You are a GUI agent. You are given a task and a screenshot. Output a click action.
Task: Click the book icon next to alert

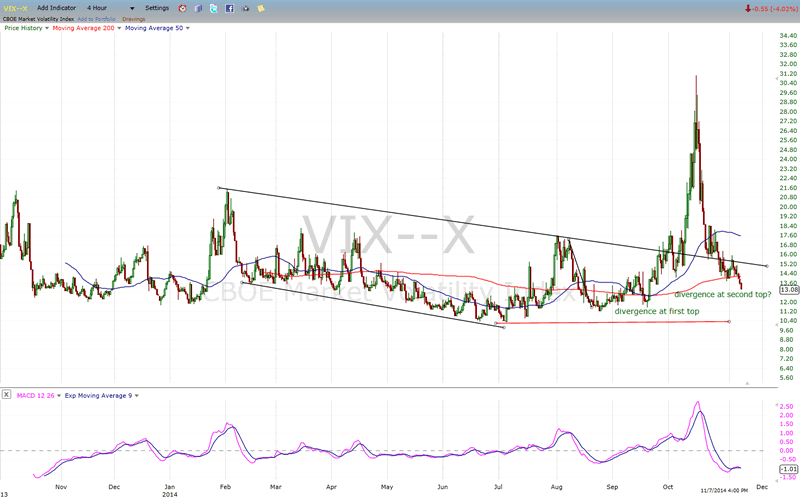198,8
